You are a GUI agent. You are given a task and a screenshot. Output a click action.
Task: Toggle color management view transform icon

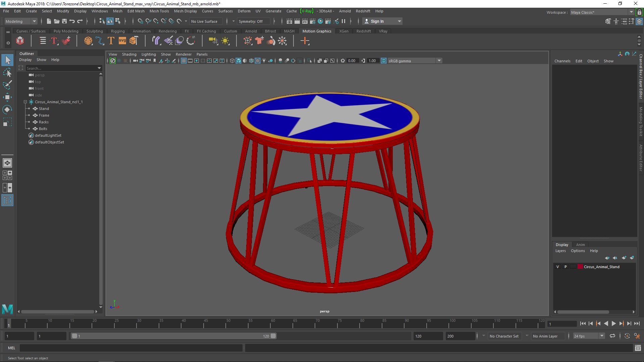click(384, 61)
